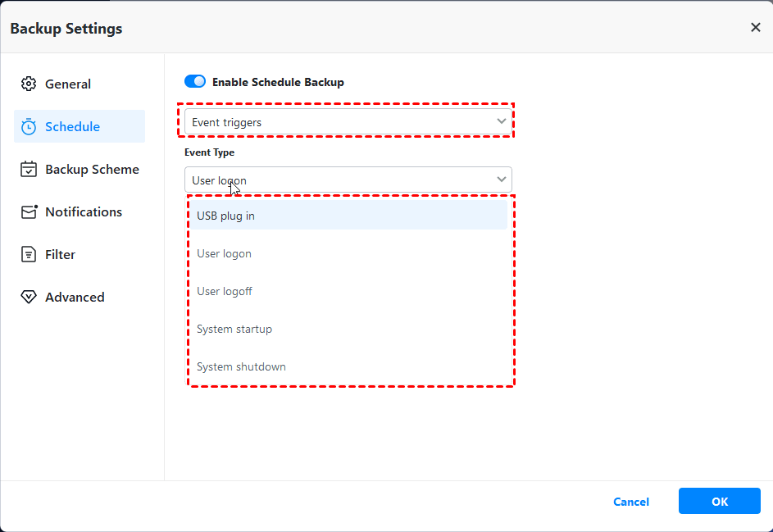
Task: Open the Event triggers schedule dropdown
Action: click(x=348, y=122)
